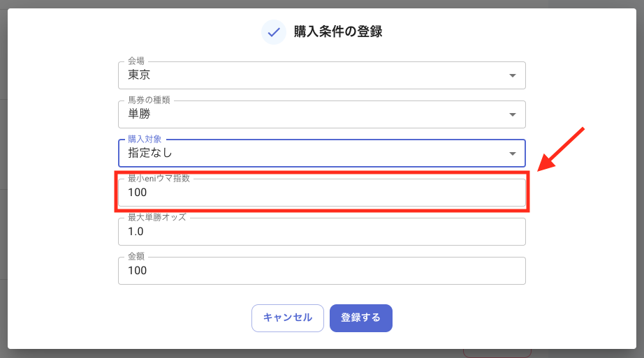
Task: Click the checkmark icon beside the dialog title
Action: pyautogui.click(x=273, y=31)
